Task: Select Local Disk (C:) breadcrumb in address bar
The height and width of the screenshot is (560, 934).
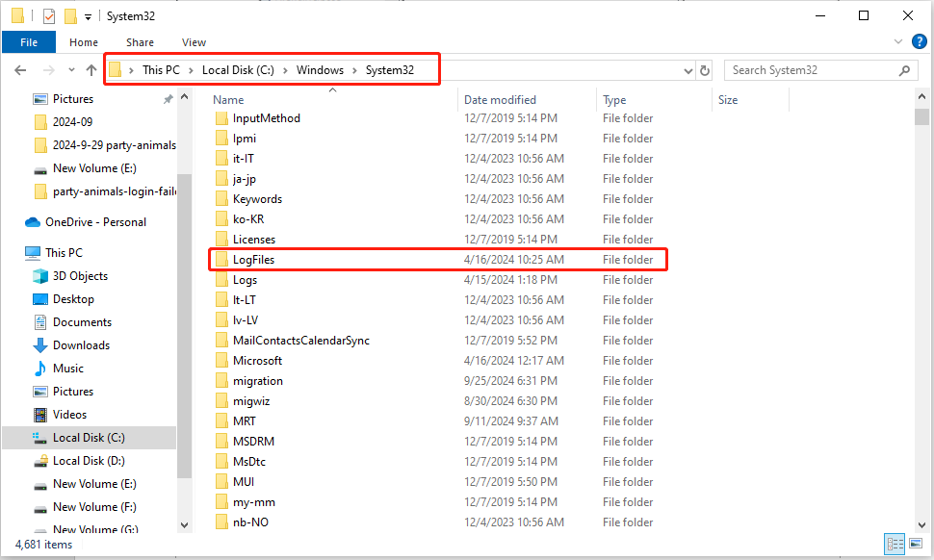Action: point(238,70)
